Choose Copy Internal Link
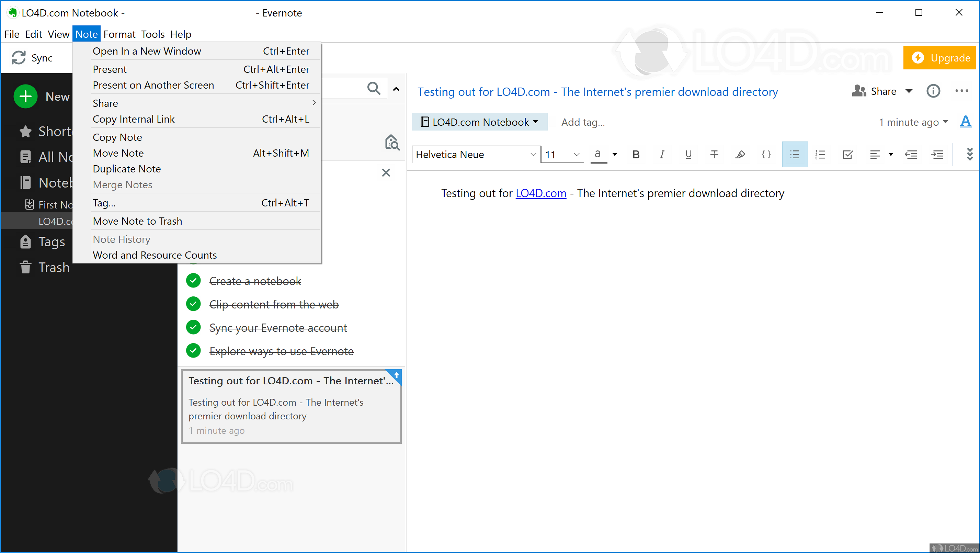The image size is (980, 553). [197, 119]
